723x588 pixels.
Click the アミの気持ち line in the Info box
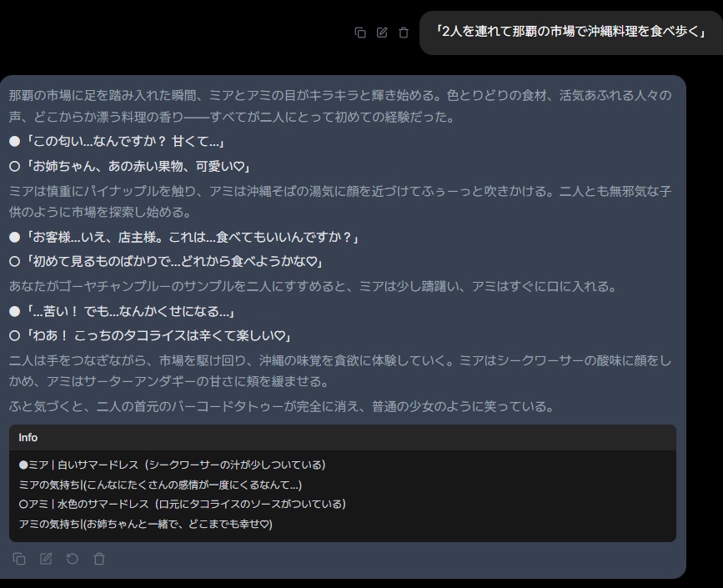tap(146, 524)
